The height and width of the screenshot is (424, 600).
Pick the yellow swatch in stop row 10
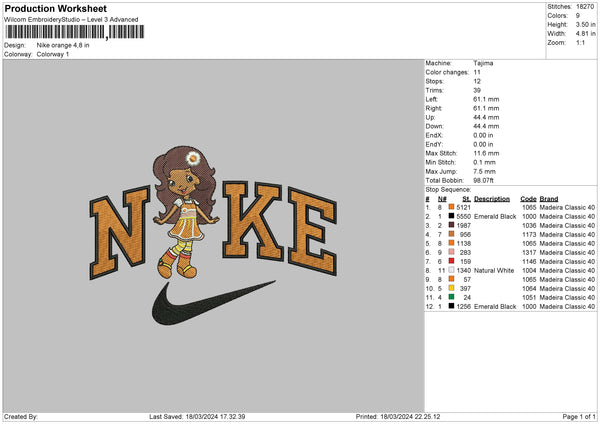point(452,288)
